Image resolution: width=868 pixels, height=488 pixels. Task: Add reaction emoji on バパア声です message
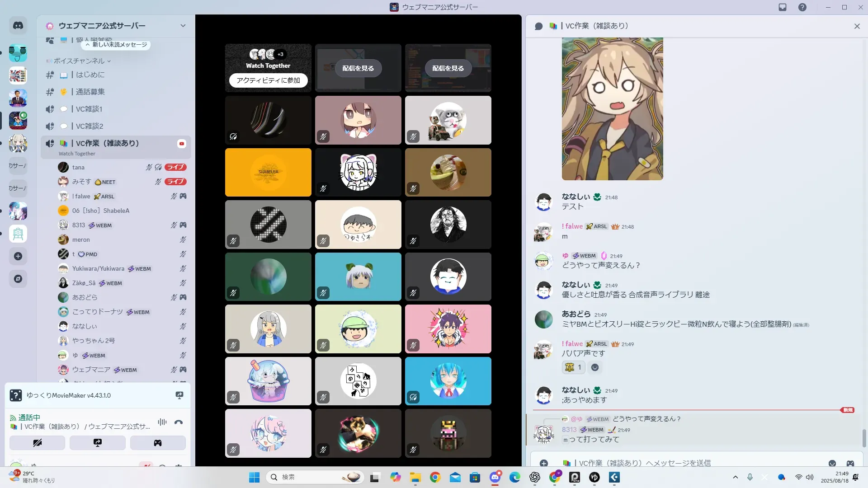595,367
